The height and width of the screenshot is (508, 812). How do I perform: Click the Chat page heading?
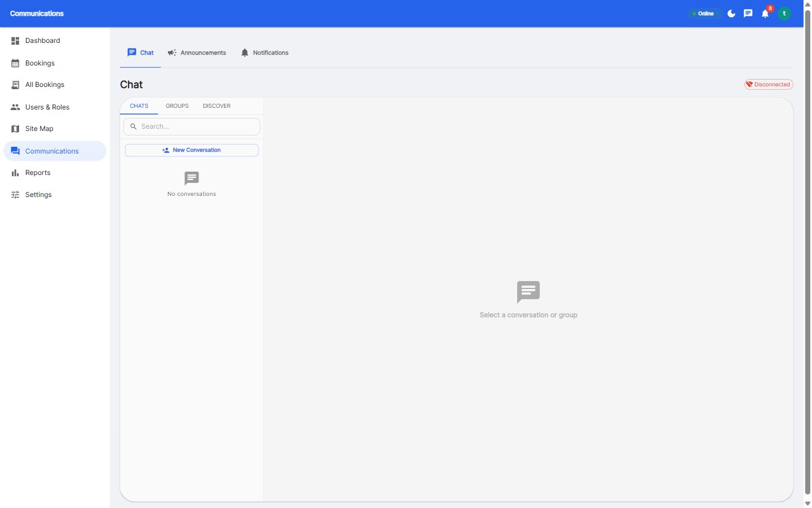click(x=131, y=85)
